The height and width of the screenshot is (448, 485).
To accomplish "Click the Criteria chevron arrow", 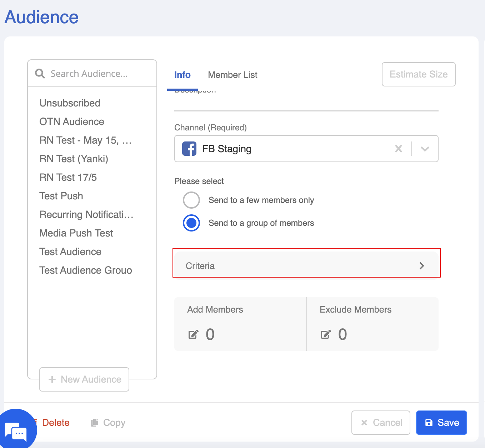I will 422,266.
